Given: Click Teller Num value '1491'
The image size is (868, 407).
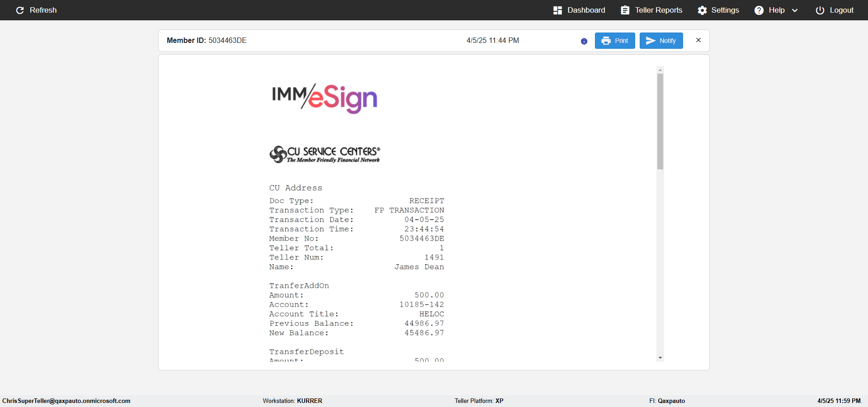Looking at the screenshot, I should (x=434, y=257).
